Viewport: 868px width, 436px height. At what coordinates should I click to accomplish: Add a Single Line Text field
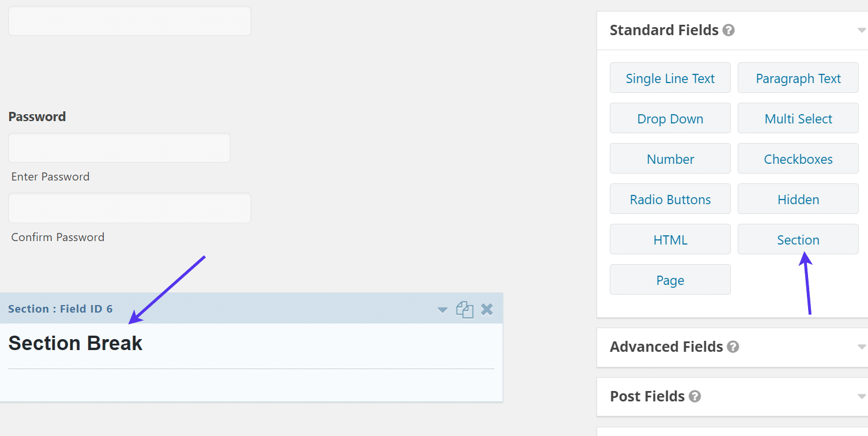[670, 77]
